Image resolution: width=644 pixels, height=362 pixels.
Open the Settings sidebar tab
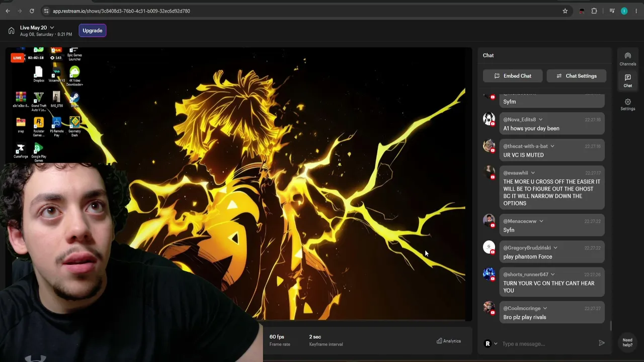[x=628, y=105]
